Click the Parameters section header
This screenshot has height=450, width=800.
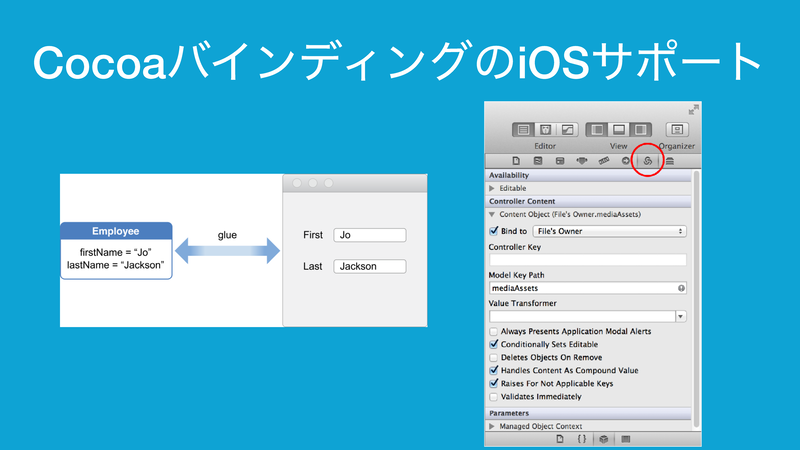point(588,413)
